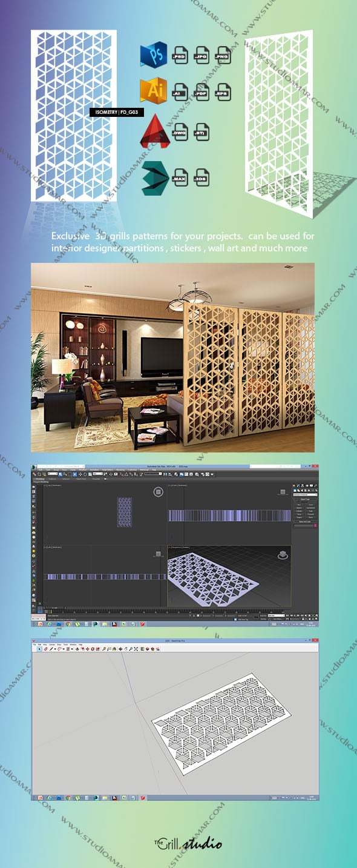The height and width of the screenshot is (868, 357).
Task: Select the .STL file format icon
Action: [201, 131]
